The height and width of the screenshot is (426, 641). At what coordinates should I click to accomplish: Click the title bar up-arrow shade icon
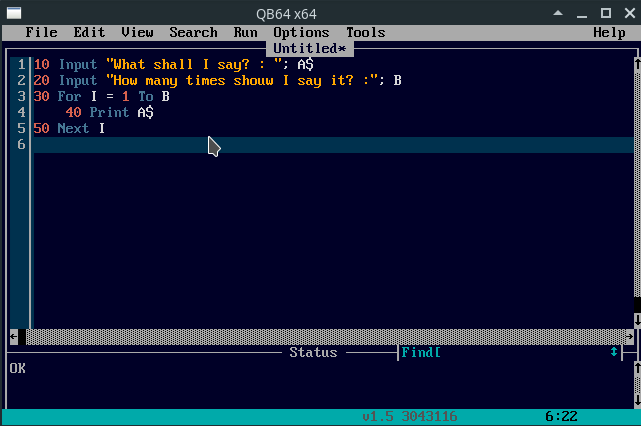coord(558,13)
